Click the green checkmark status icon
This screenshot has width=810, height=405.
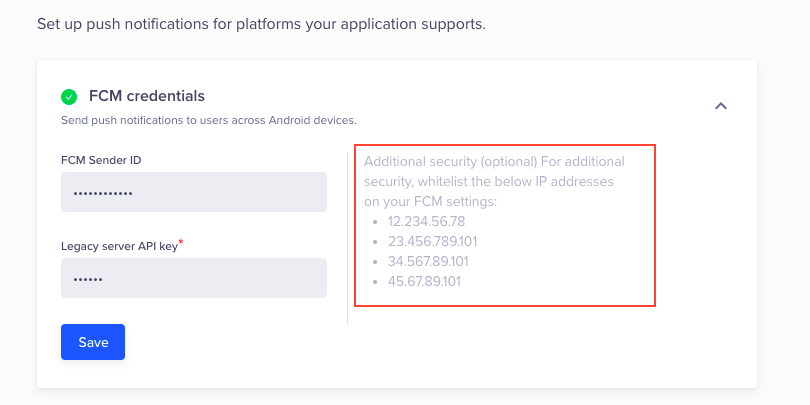pos(69,97)
